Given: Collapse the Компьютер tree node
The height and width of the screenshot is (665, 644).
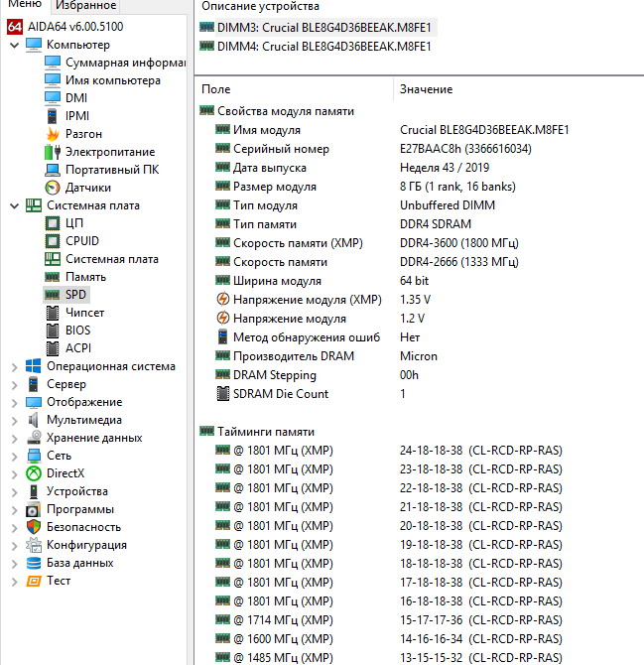Looking at the screenshot, I should tap(15, 45).
